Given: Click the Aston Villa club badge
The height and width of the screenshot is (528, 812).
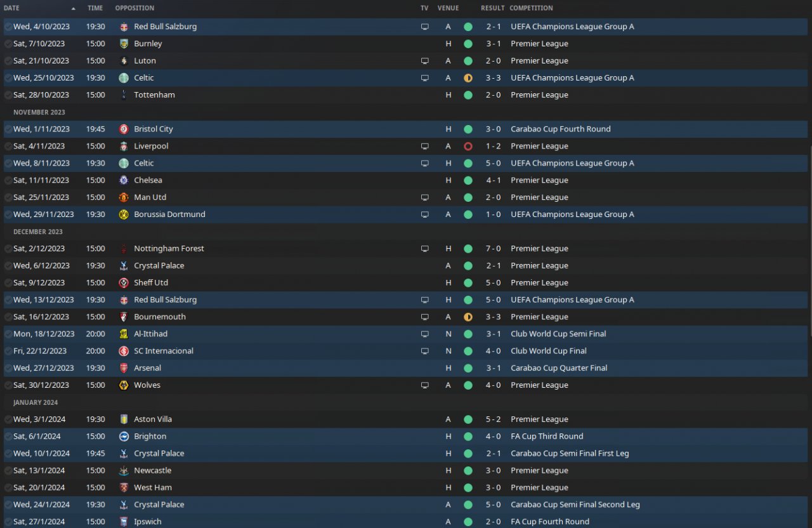Looking at the screenshot, I should pos(124,419).
